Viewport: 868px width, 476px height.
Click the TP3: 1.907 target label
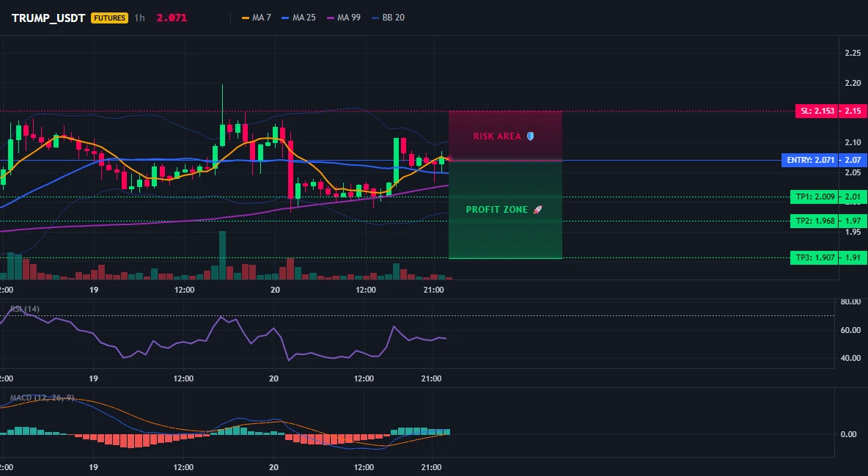pos(814,257)
